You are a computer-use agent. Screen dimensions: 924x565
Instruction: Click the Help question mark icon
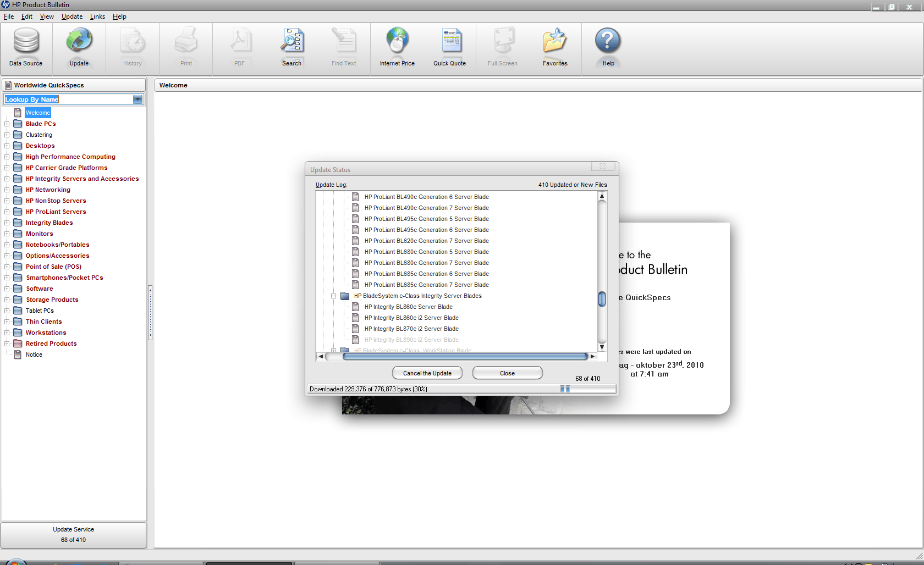(608, 42)
